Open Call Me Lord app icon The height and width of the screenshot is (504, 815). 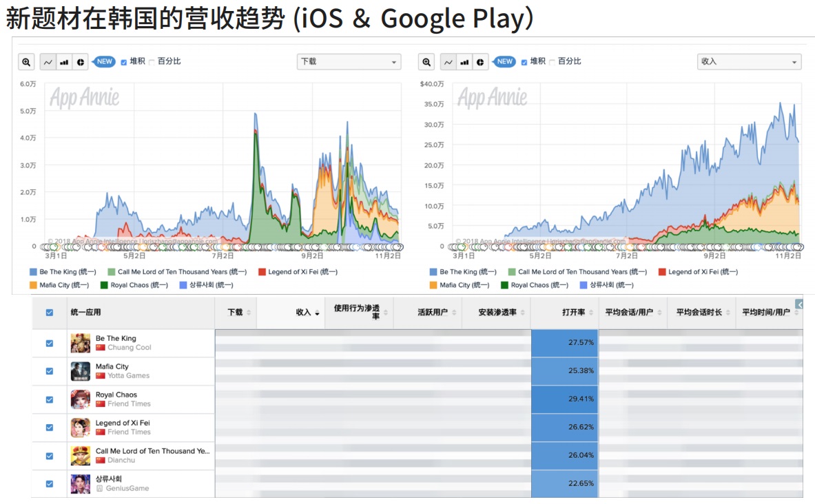coord(81,456)
